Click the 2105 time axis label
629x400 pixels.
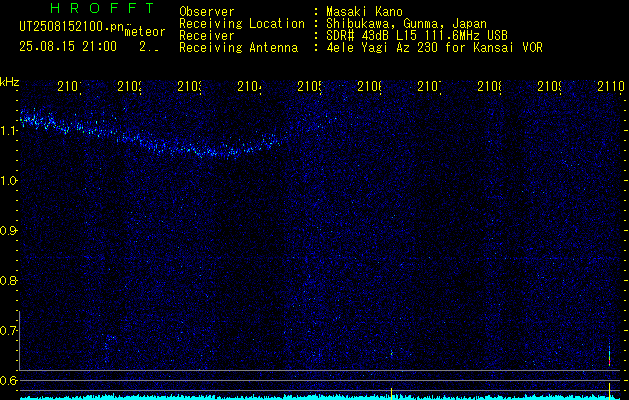pyautogui.click(x=309, y=86)
